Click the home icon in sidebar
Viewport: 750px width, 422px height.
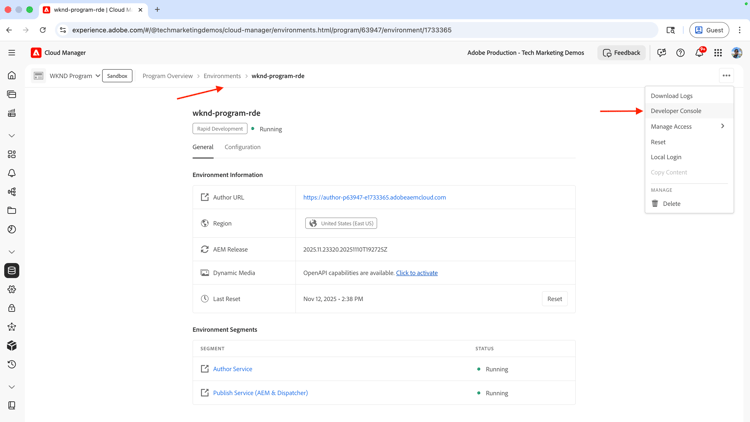11,75
